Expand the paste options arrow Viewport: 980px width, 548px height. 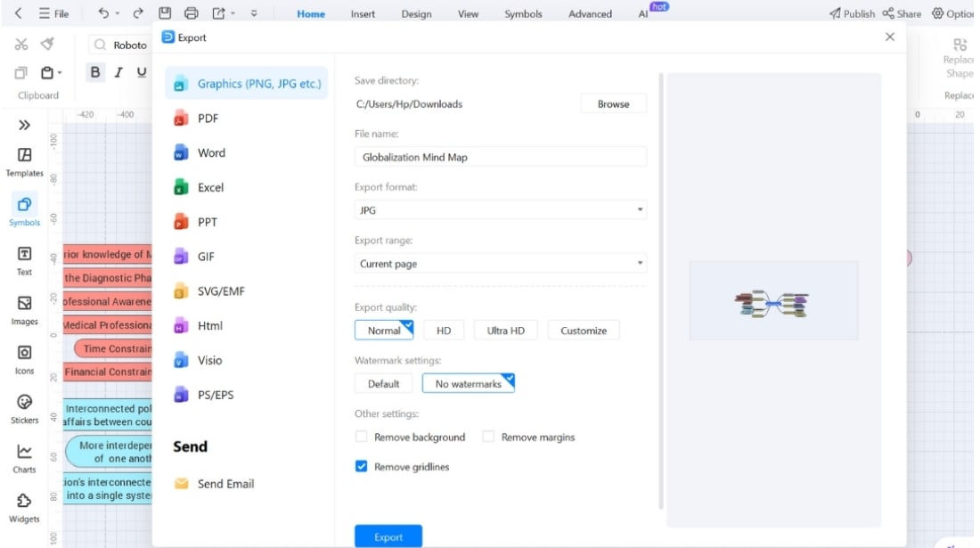pos(60,73)
